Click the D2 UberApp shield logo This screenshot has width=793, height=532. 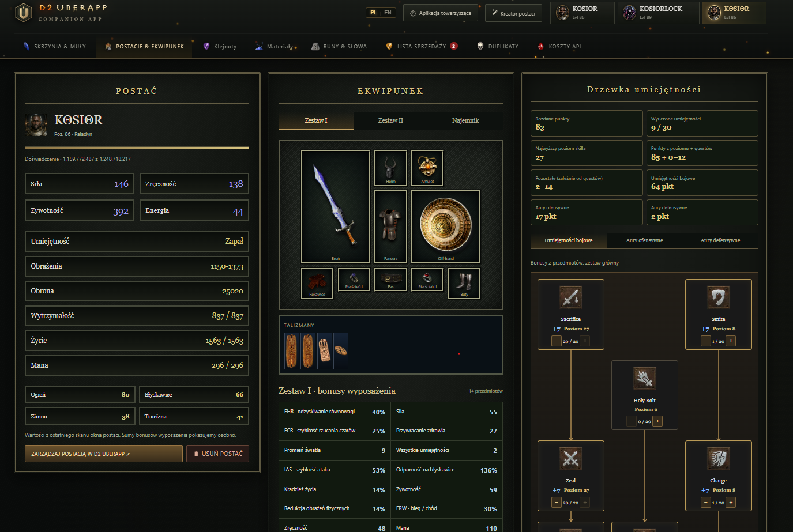pyautogui.click(x=23, y=12)
